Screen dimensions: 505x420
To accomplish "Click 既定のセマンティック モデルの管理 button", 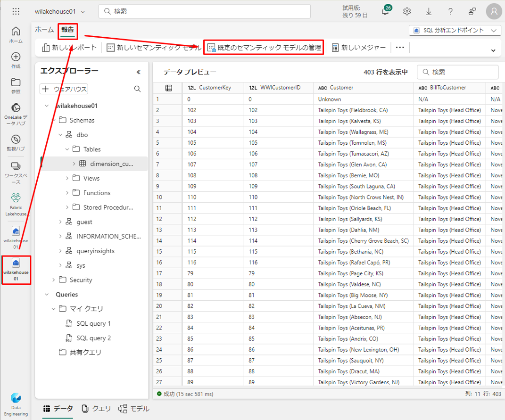I will click(264, 48).
